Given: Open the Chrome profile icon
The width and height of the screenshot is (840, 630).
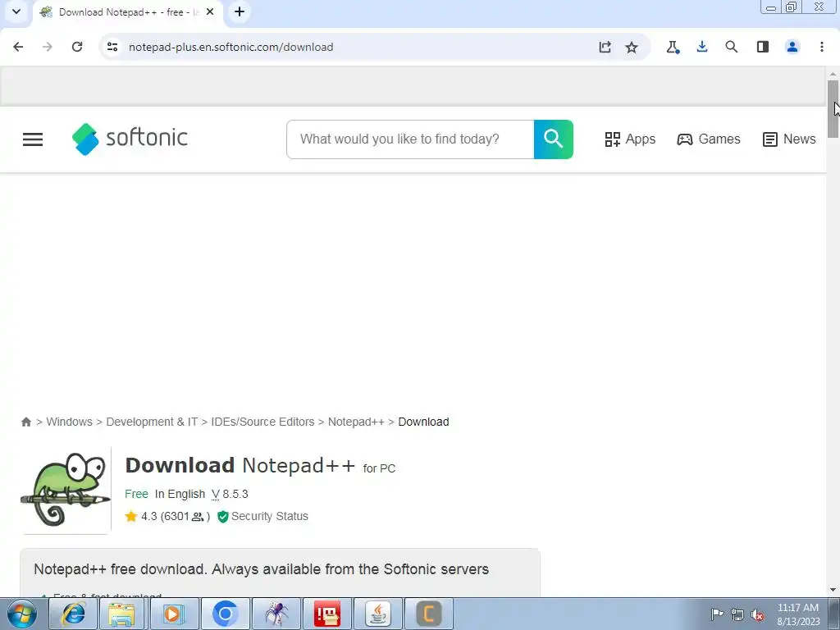Looking at the screenshot, I should 792,47.
